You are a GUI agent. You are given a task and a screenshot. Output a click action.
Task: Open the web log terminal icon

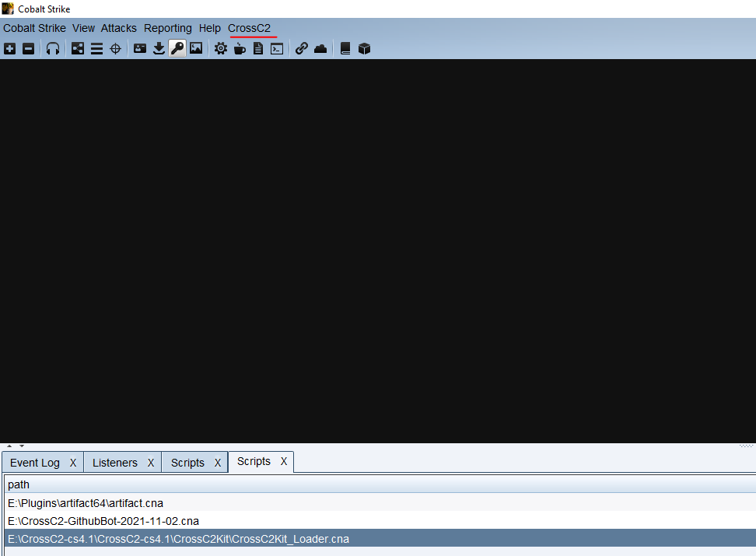tap(276, 48)
